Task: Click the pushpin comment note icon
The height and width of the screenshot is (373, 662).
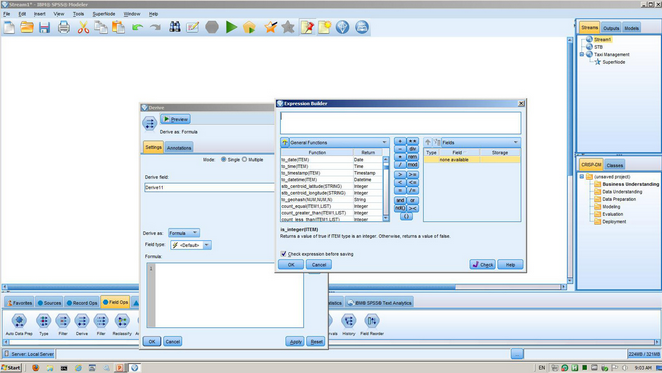Action: [x=307, y=27]
